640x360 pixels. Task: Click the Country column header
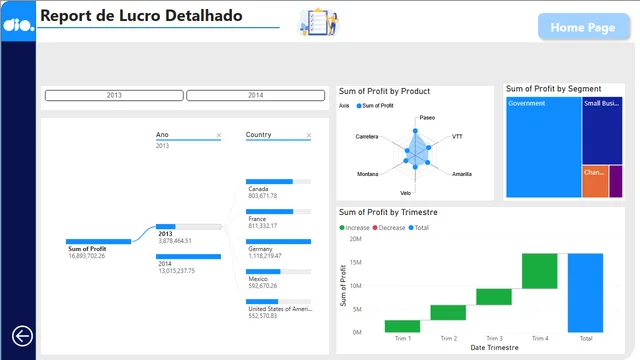[258, 135]
